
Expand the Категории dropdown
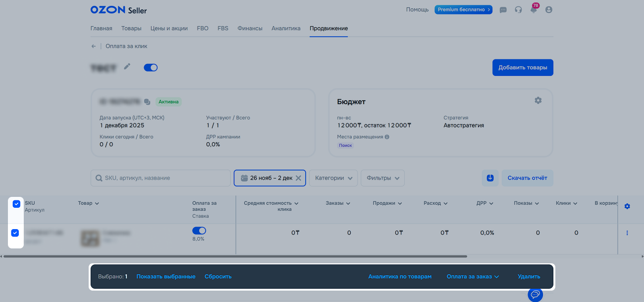coord(333,178)
